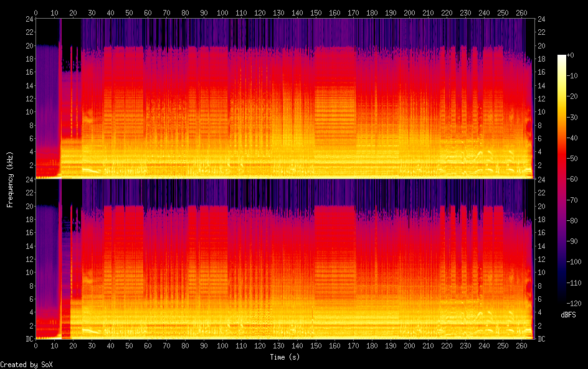This screenshot has height=369, width=588.
Task: Click the 50 mark on the bottom time axis
Action: 129,346
